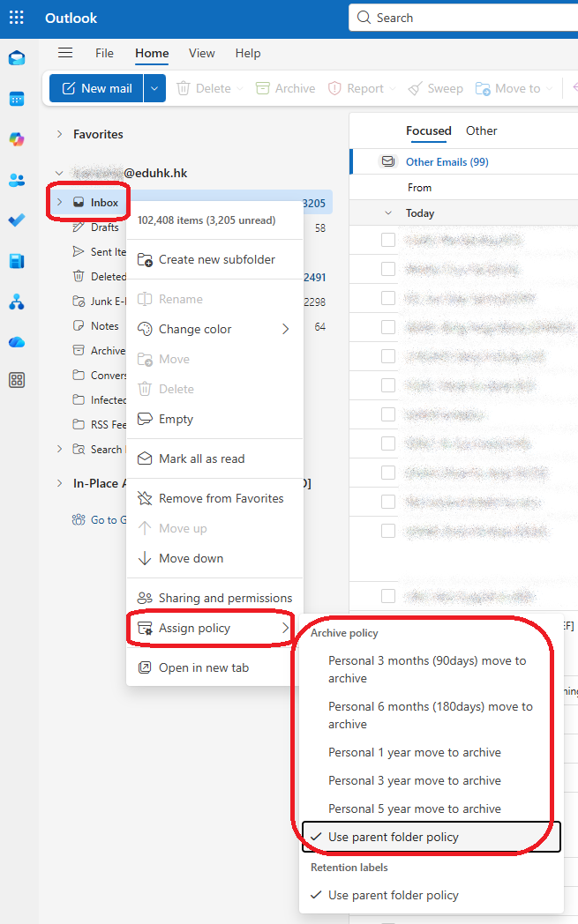The image size is (578, 924).
Task: Collapse the @eduhk.hk account tree
Action: [x=59, y=173]
